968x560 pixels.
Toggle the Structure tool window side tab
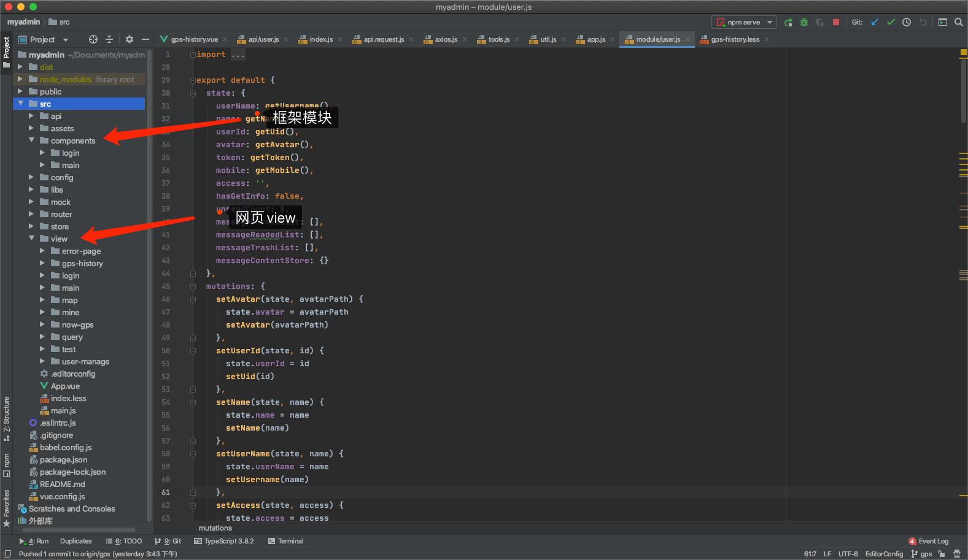pos(6,418)
